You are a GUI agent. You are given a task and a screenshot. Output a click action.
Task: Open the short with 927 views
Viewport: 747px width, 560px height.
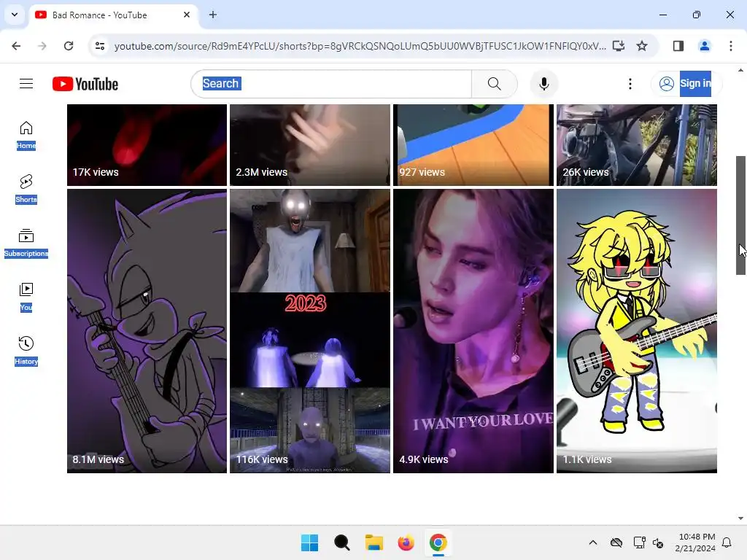tap(473, 145)
